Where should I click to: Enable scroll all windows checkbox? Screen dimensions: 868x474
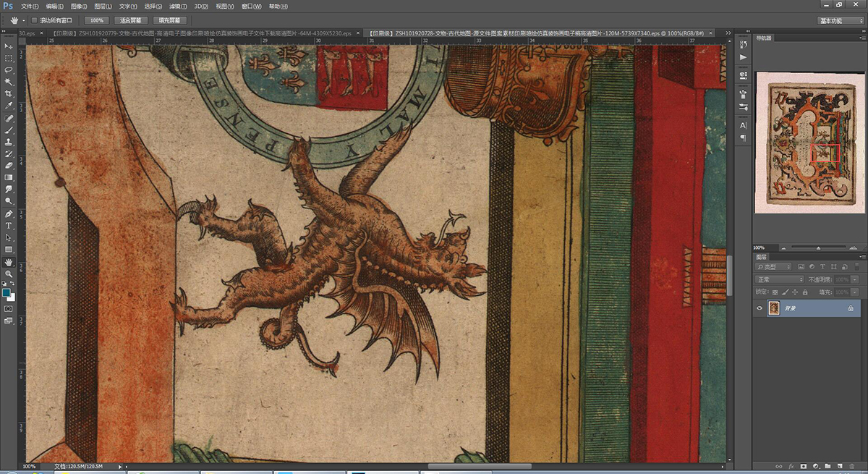[x=34, y=20]
